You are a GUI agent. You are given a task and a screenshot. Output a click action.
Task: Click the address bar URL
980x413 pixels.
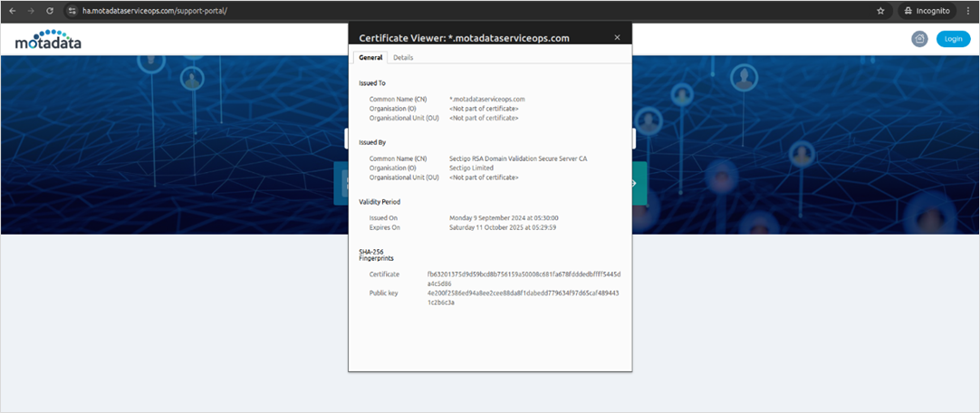[x=154, y=11]
